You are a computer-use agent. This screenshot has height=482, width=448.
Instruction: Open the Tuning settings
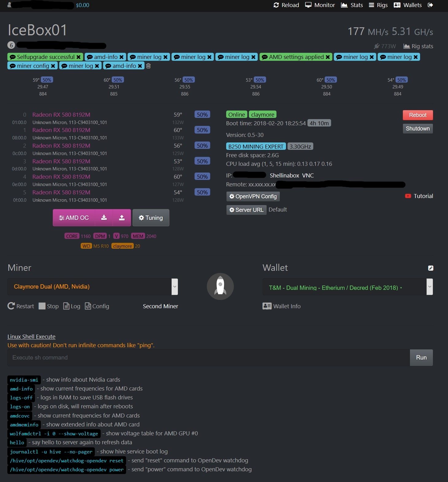(151, 218)
